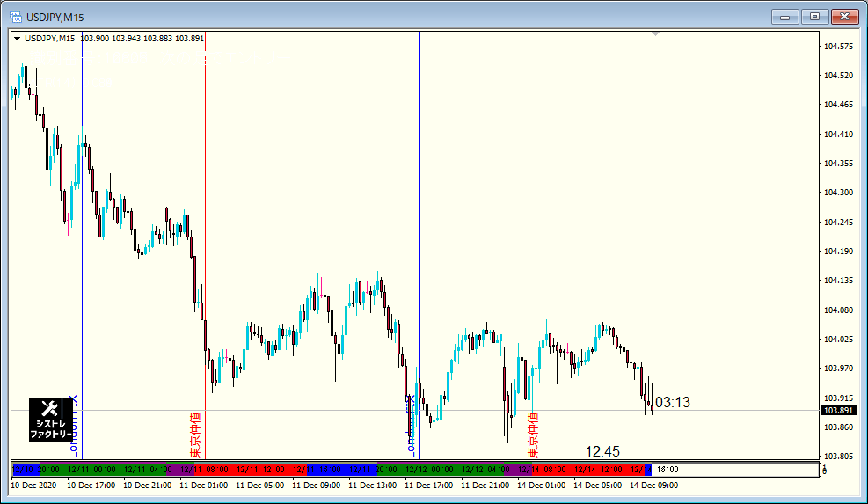Click the 11 Dec 21:00 time axis label

pos(485,486)
